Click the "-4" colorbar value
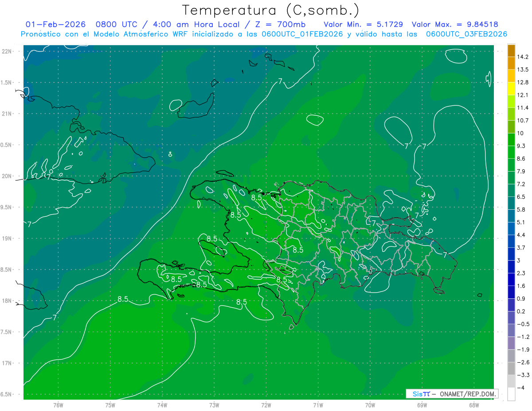Image resolution: width=532 pixels, height=411 pixels. (x=521, y=388)
